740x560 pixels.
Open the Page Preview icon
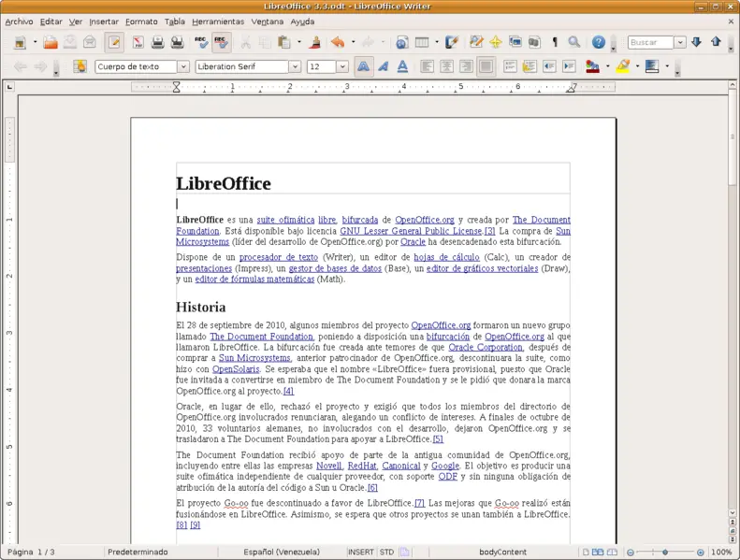pyautogui.click(x=178, y=42)
